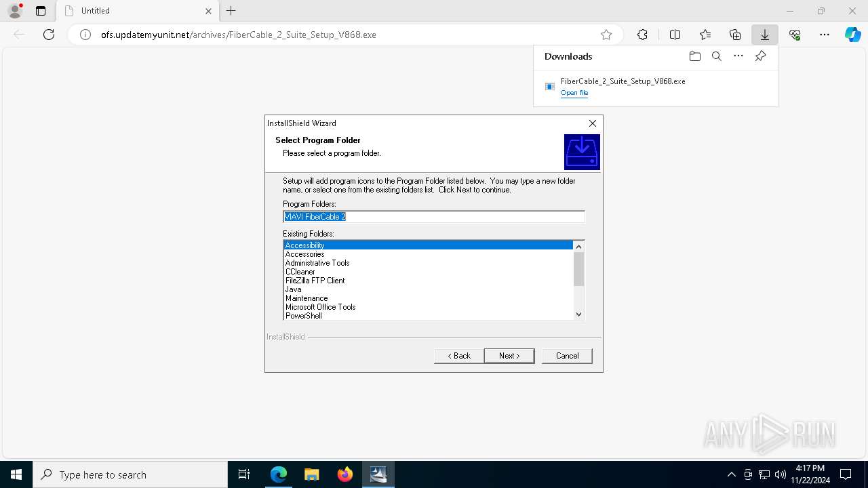Open the Favorites list
Viewport: 868px width, 488px height.
[705, 35]
